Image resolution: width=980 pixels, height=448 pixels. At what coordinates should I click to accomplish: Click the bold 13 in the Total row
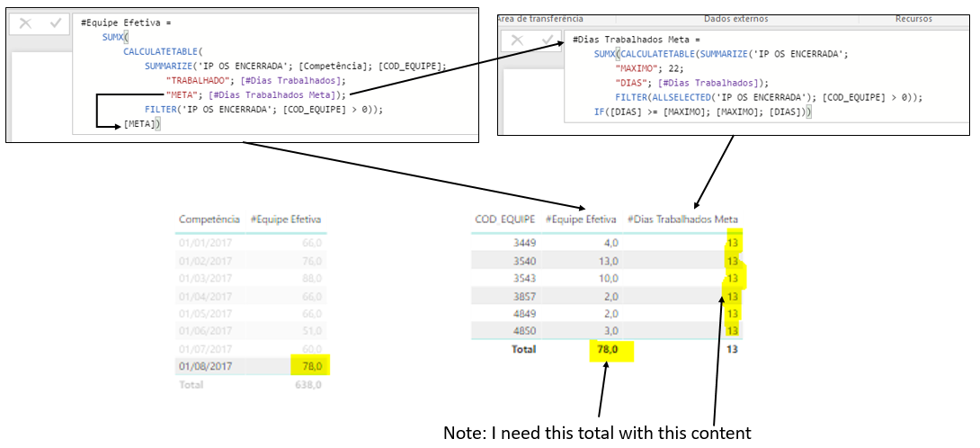coord(732,349)
